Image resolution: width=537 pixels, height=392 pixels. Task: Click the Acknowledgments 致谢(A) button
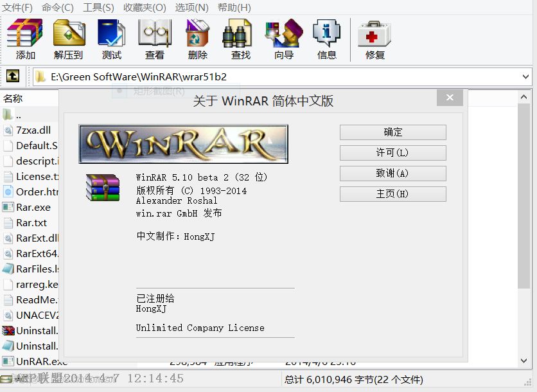click(x=393, y=174)
